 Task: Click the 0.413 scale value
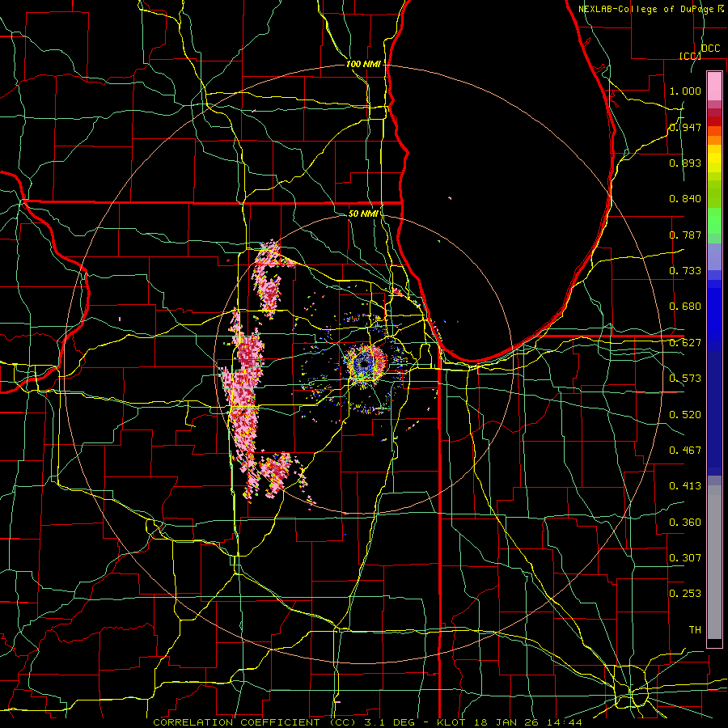click(685, 486)
